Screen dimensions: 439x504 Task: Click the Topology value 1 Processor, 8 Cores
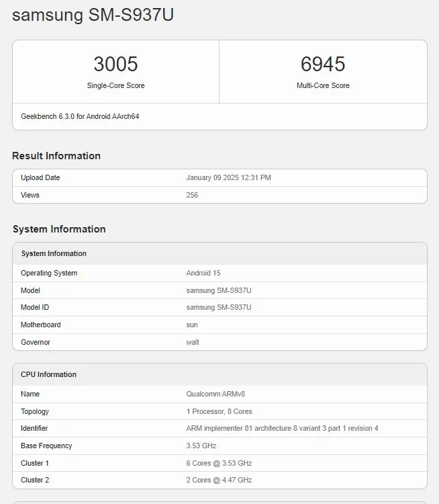(x=219, y=411)
